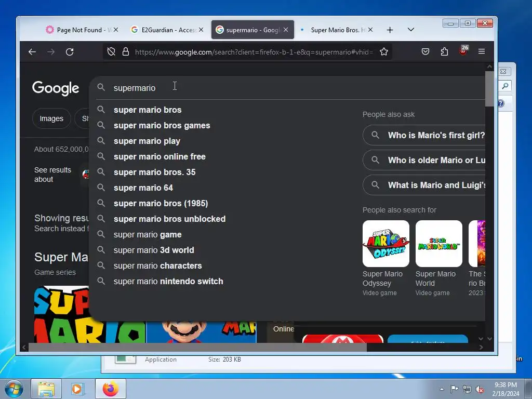Click the Firefox taskbar icon
The image size is (532, 399).
[110, 389]
